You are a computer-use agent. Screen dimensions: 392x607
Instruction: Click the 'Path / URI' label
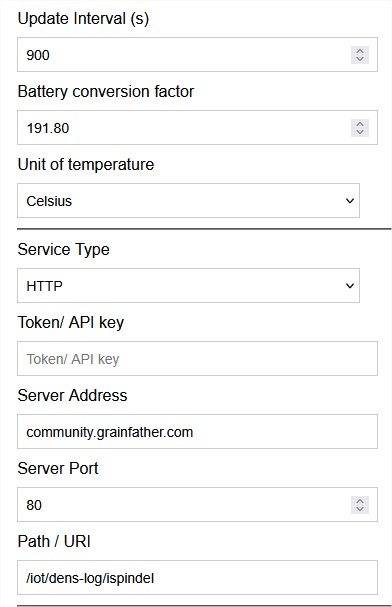coord(54,541)
